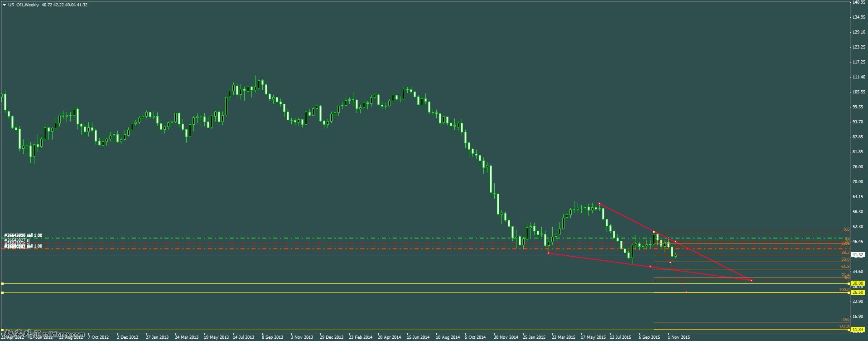Screen dimensions: 868x341
Task: Select the US_OIL,Weekly chart title text
Action: tap(23, 5)
